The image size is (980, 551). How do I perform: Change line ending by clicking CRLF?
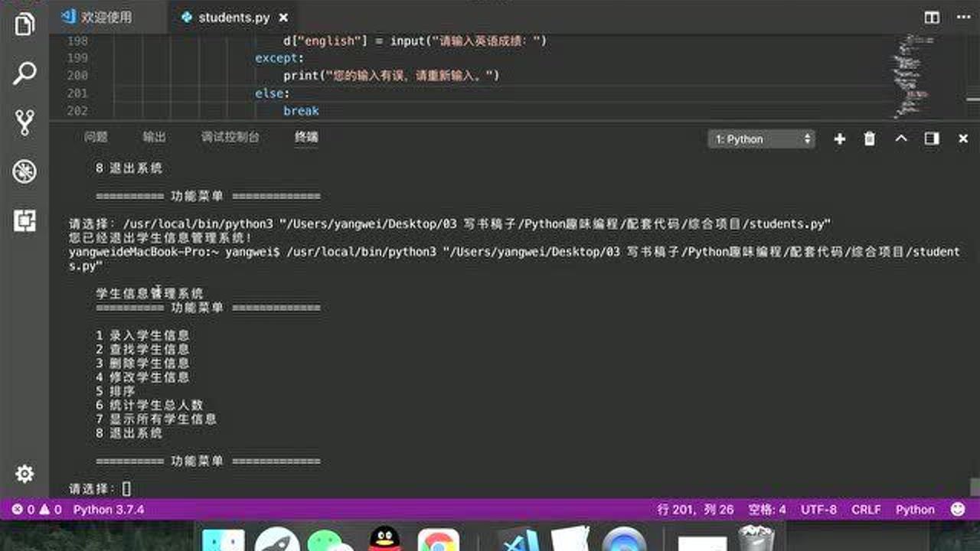865,508
